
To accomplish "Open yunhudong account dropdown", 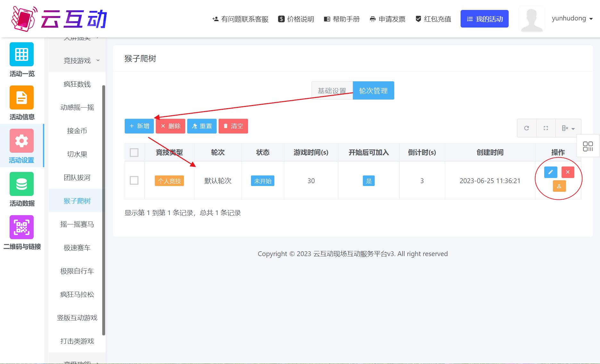I will click(x=572, y=19).
